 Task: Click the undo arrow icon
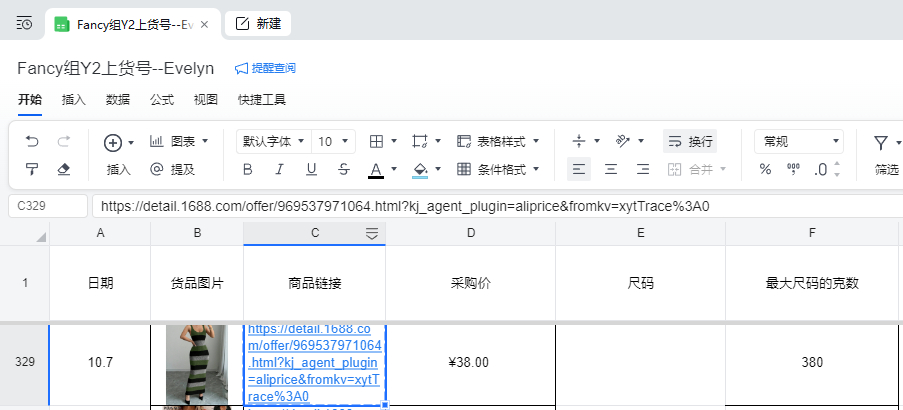[32, 142]
